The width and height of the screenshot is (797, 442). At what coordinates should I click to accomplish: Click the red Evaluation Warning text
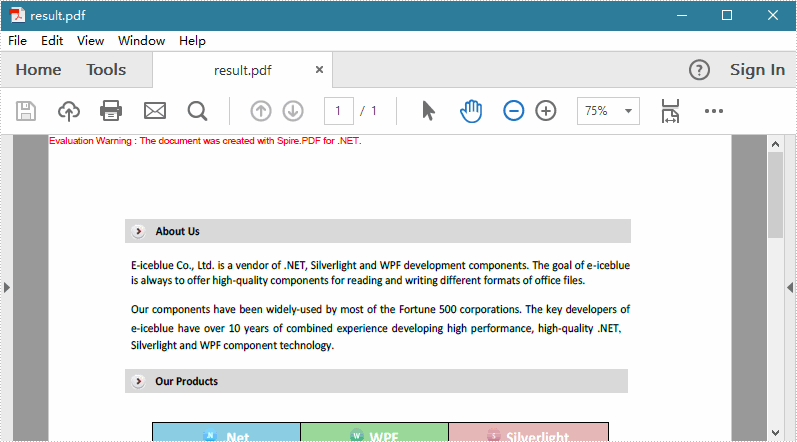[205, 141]
